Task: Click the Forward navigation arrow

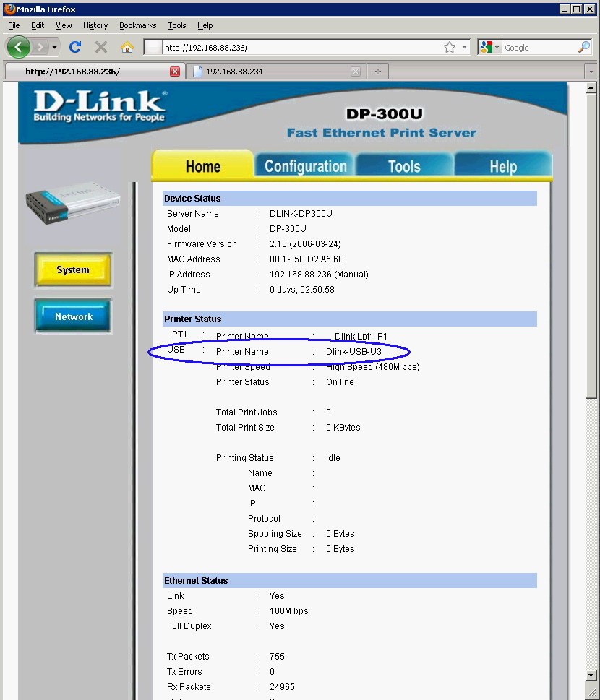Action: pyautogui.click(x=40, y=47)
